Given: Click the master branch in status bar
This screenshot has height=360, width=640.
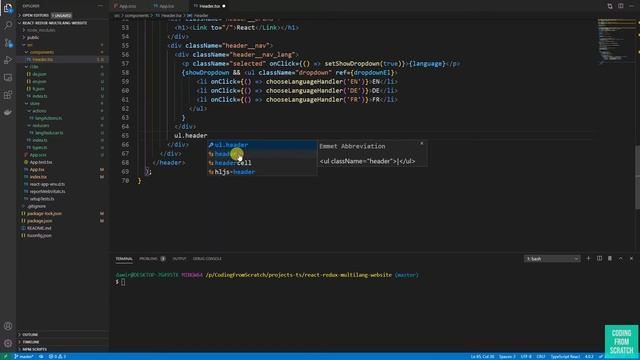Looking at the screenshot, I should point(24,356).
